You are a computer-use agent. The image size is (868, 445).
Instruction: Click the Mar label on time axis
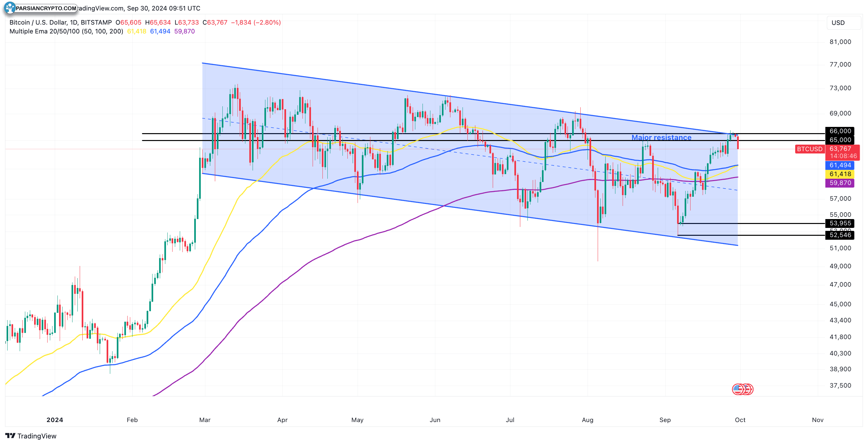[x=205, y=420]
